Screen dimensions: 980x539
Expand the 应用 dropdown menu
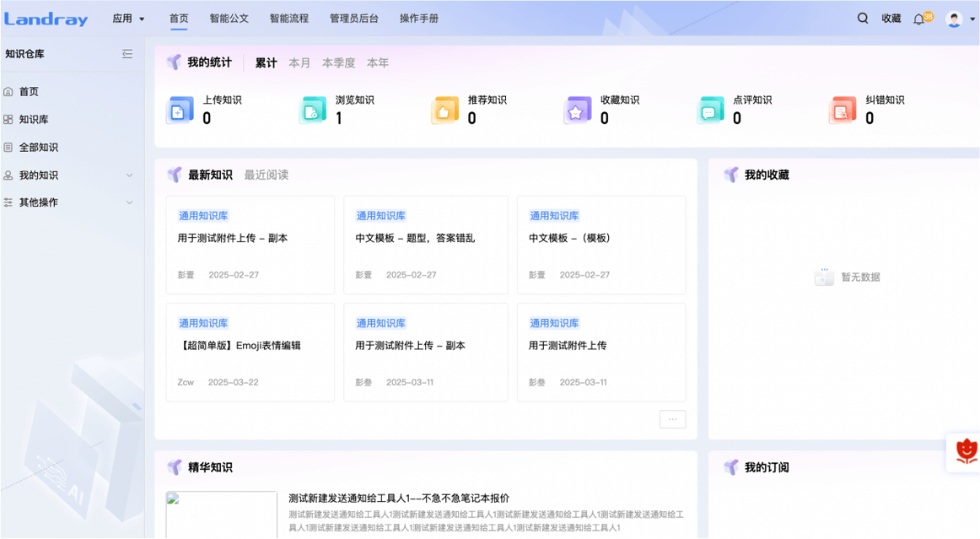click(x=129, y=19)
